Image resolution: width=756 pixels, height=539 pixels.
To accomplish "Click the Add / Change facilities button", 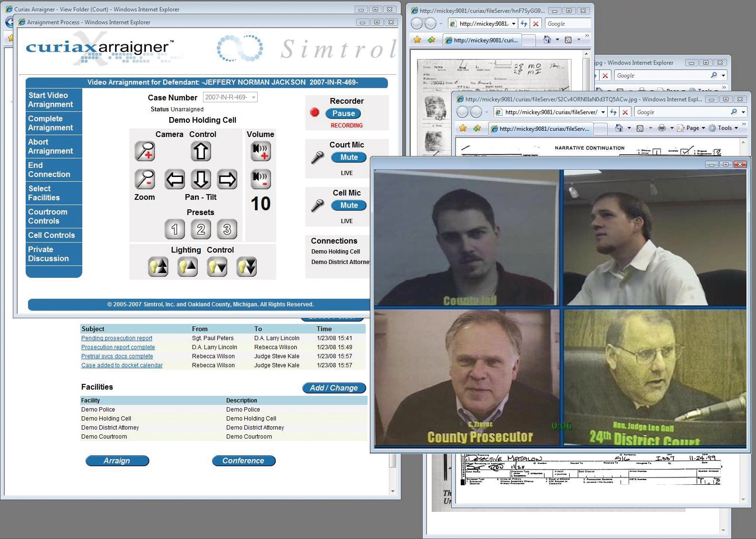I will 334,388.
